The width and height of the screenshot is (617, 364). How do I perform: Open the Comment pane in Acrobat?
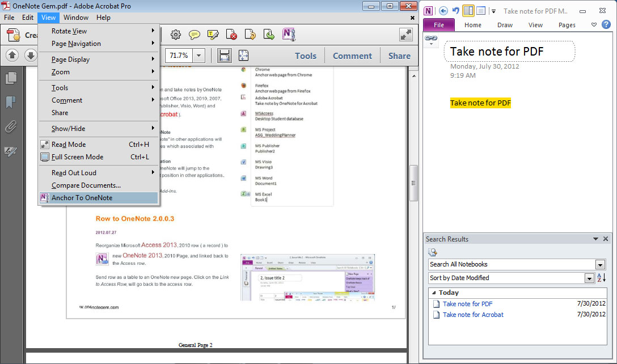coord(352,56)
